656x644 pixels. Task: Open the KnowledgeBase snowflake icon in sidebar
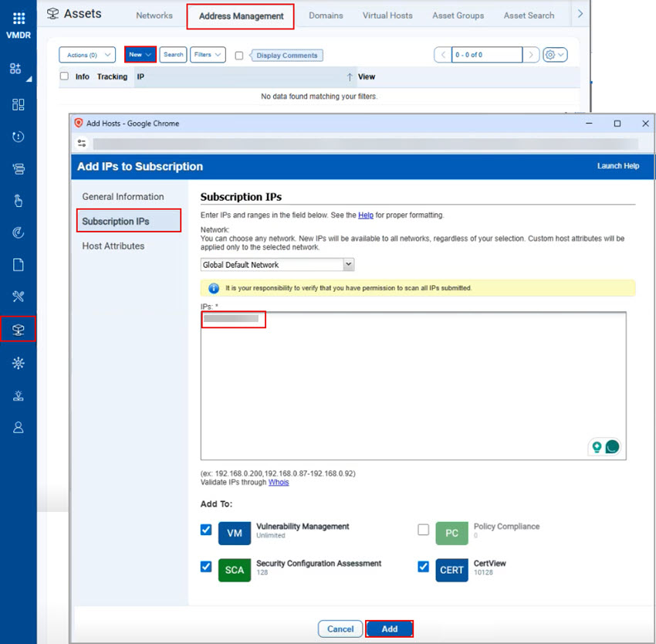tap(19, 363)
